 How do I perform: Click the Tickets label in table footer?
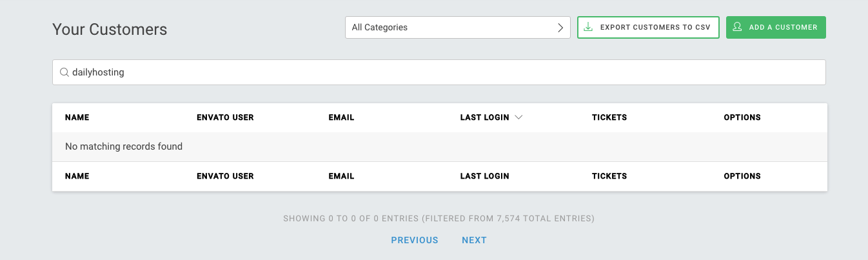click(x=609, y=176)
